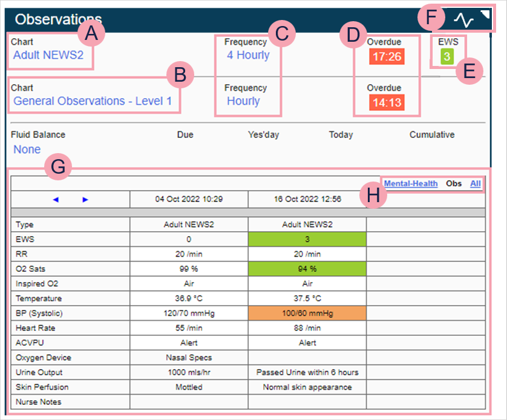Image resolution: width=507 pixels, height=420 pixels.
Task: Select the 16 Oct 2022 12:56 column header
Action: coord(307,199)
